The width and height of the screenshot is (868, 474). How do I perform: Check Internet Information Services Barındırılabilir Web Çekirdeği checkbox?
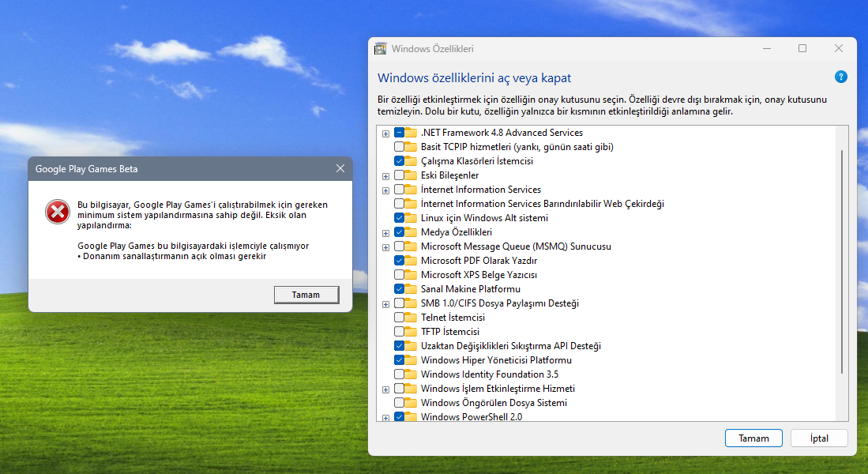[399, 204]
